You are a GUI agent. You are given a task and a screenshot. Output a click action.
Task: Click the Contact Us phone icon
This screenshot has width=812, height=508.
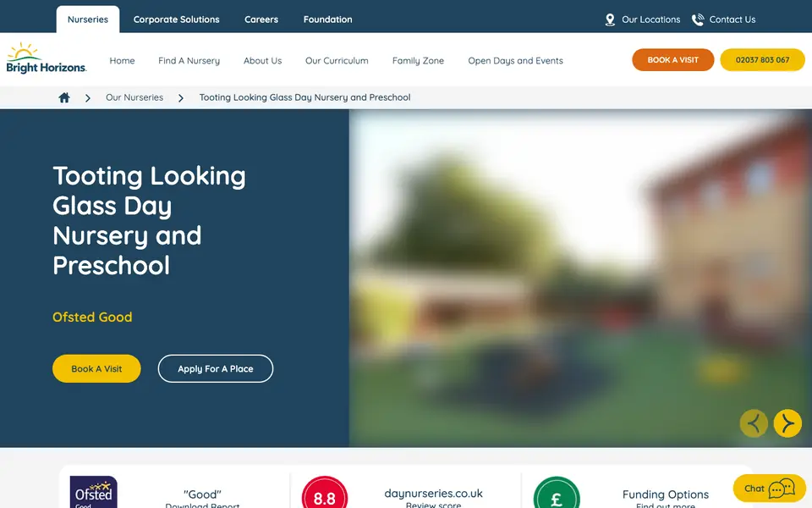tap(698, 19)
